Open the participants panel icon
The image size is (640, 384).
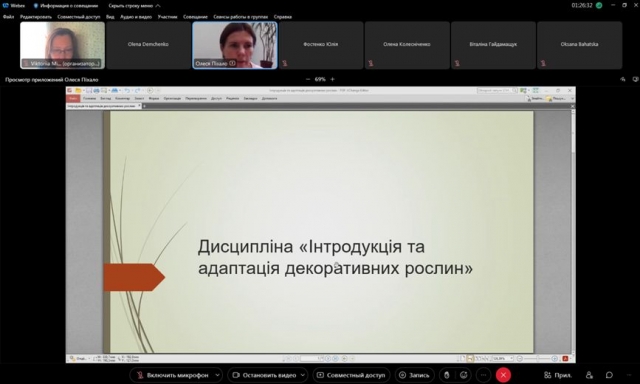tap(589, 375)
